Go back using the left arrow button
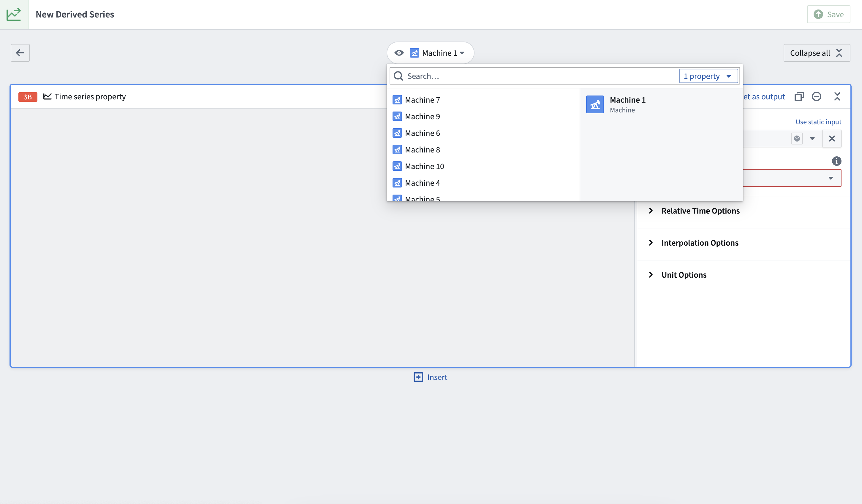 [20, 53]
